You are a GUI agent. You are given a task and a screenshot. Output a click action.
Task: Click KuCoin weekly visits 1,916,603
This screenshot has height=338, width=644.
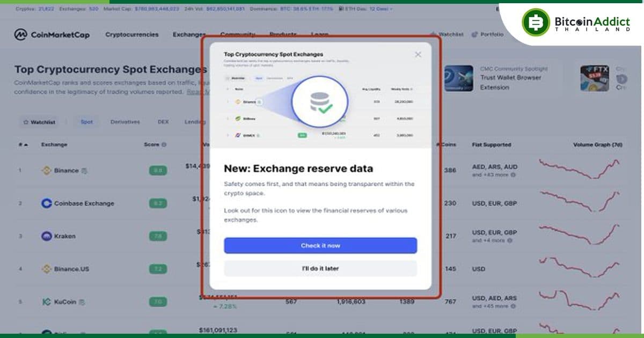351,302
